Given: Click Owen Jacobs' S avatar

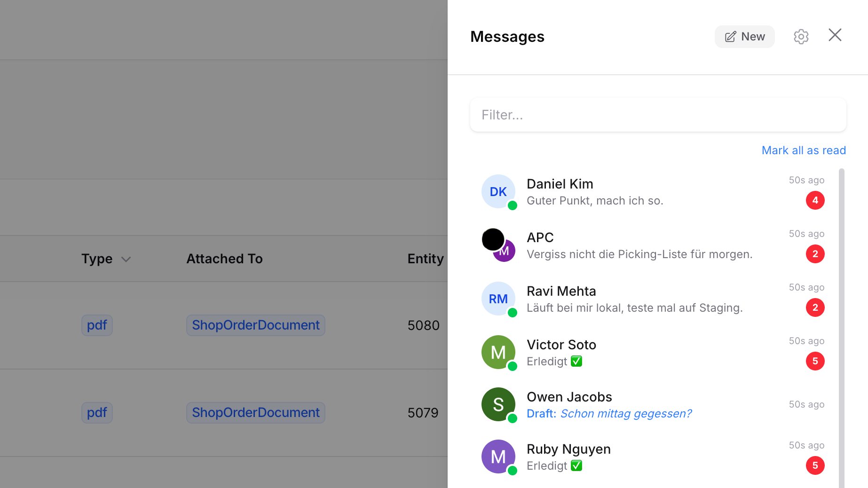Looking at the screenshot, I should [x=498, y=404].
